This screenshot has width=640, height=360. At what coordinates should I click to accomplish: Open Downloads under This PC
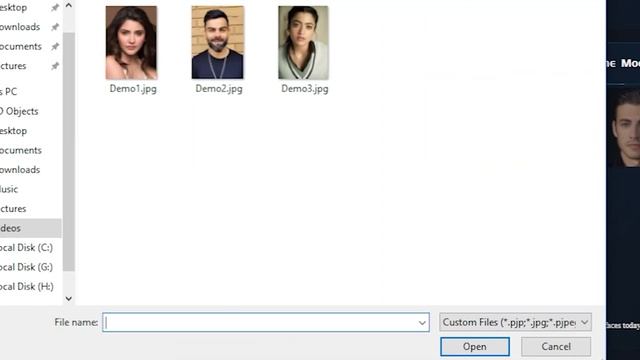(x=20, y=169)
